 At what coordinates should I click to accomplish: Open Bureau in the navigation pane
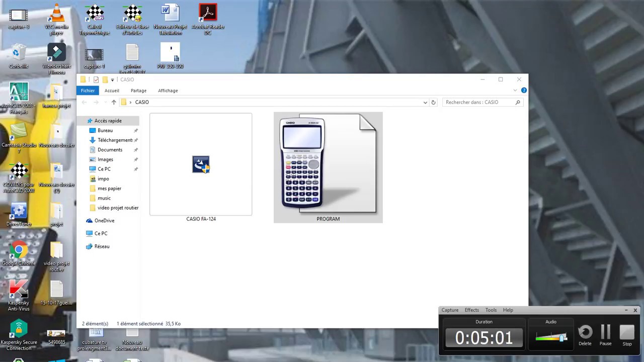(x=105, y=130)
